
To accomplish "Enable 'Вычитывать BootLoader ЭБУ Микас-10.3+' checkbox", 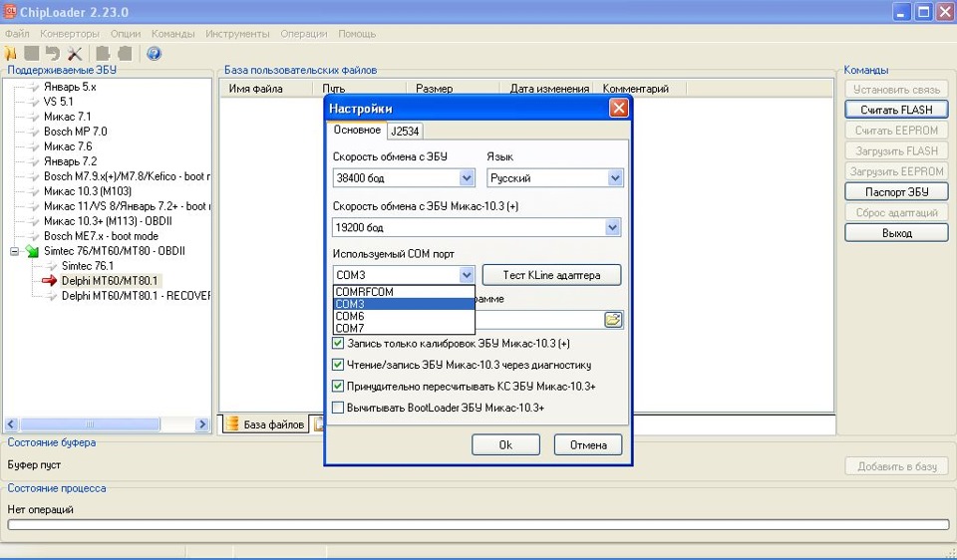I will pyautogui.click(x=338, y=408).
